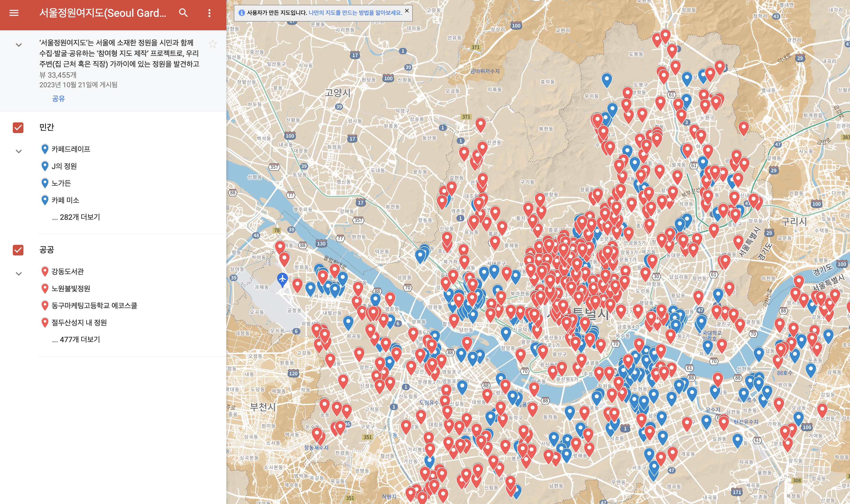Open the three-dot more options menu
The height and width of the screenshot is (504, 850).
(209, 13)
